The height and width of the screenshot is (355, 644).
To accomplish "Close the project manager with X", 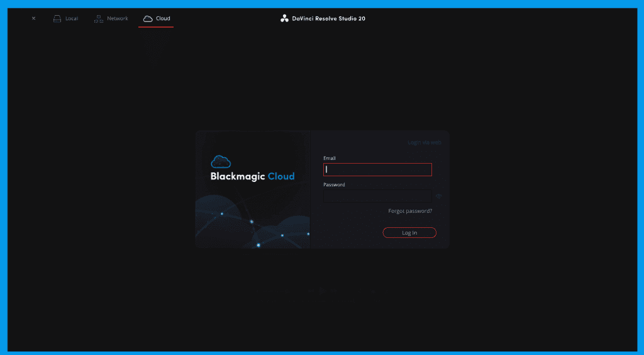I will click(34, 18).
